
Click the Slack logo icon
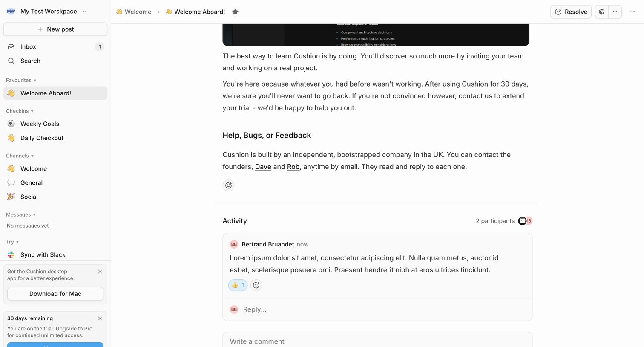(11, 255)
